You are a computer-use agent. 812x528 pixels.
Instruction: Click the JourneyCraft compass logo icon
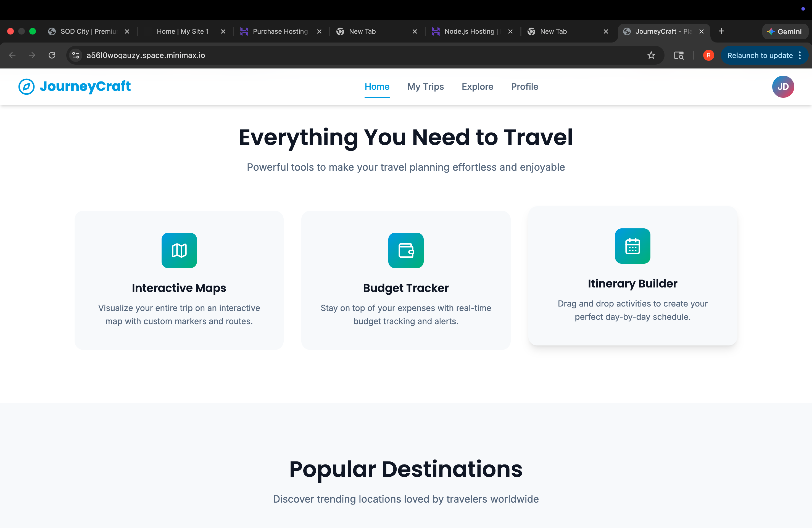(26, 87)
